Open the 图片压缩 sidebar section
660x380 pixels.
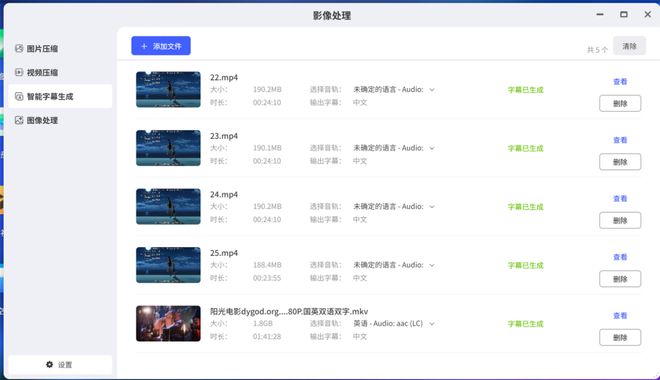[x=60, y=48]
